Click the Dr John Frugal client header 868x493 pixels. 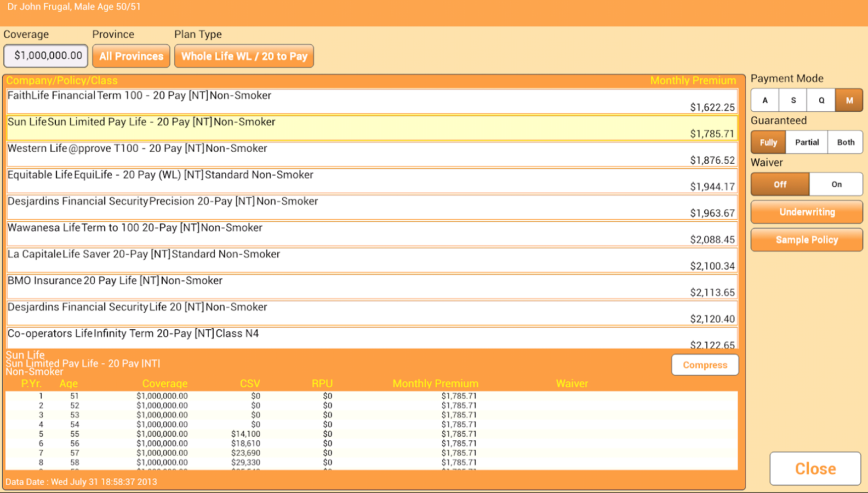pos(74,7)
